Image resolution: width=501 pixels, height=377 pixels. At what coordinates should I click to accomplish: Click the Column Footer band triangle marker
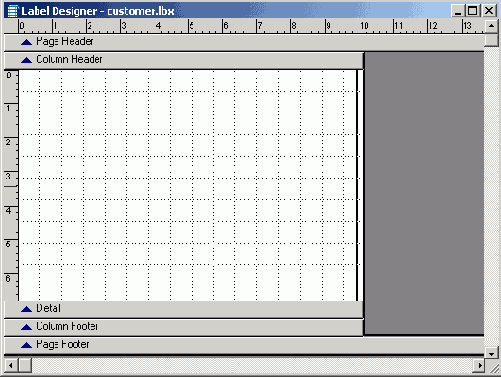[26, 327]
